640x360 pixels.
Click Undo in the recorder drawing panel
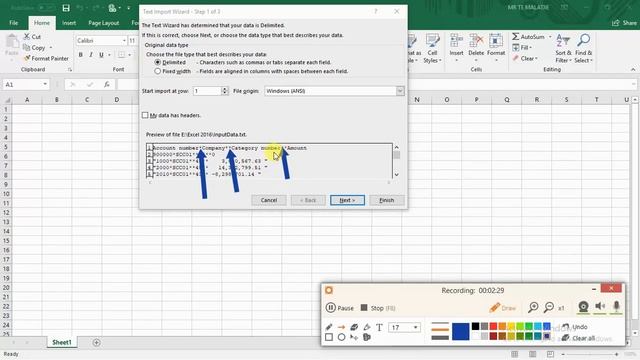[575, 327]
